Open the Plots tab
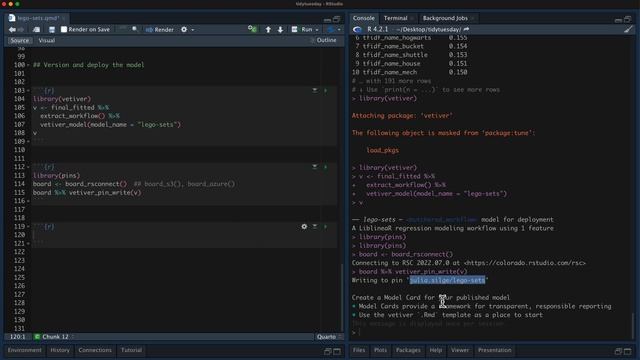Image resolution: width=640 pixels, height=360 pixels. pos(380,350)
